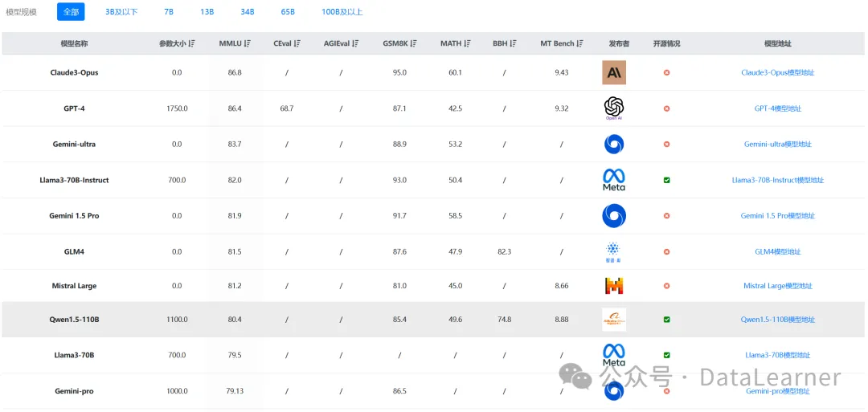Click the Claude3-Opus model name
868x412 pixels.
[x=74, y=72]
